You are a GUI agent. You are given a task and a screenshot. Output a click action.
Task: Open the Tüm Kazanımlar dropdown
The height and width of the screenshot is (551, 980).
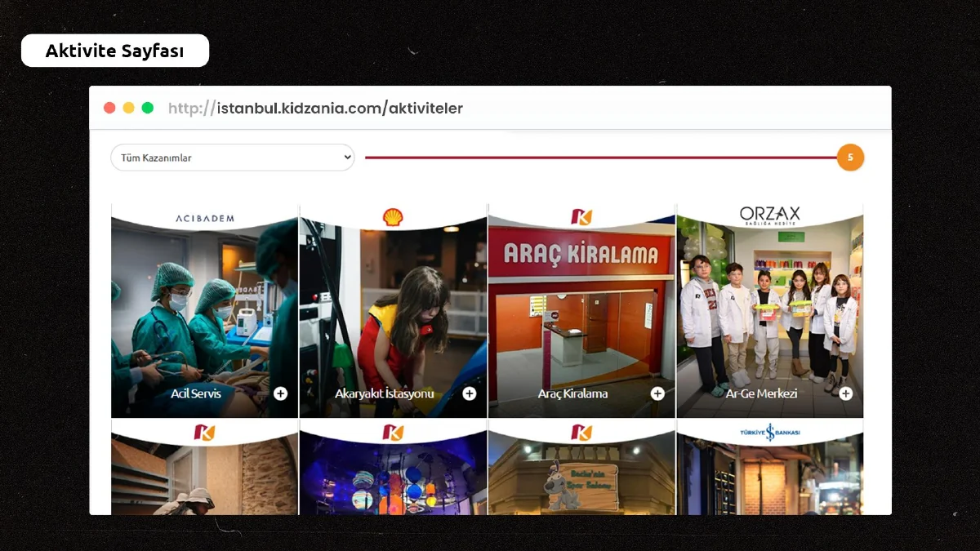coord(233,158)
